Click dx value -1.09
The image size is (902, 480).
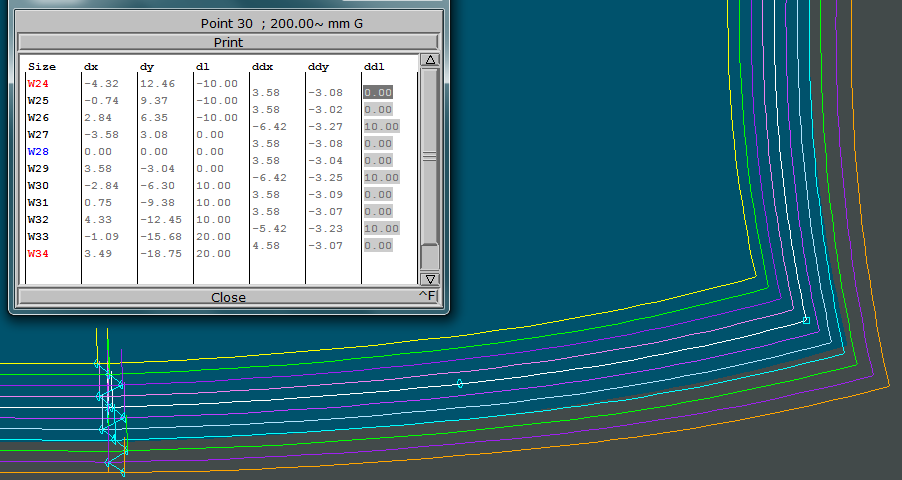101,237
